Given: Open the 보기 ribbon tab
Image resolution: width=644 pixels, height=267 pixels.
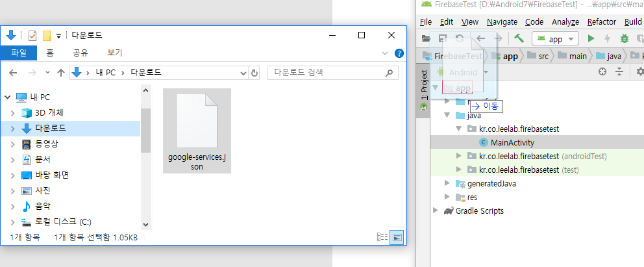Looking at the screenshot, I should pyautogui.click(x=114, y=53).
